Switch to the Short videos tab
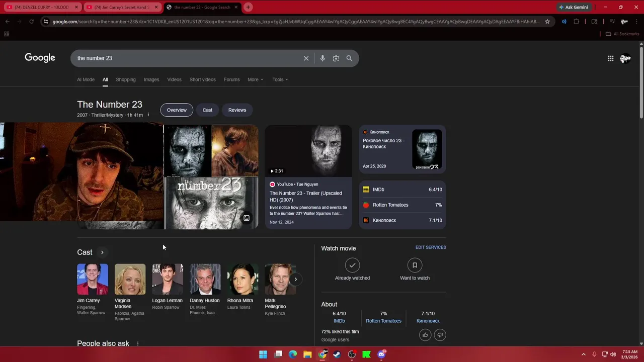This screenshot has width=644, height=362. coord(202,79)
